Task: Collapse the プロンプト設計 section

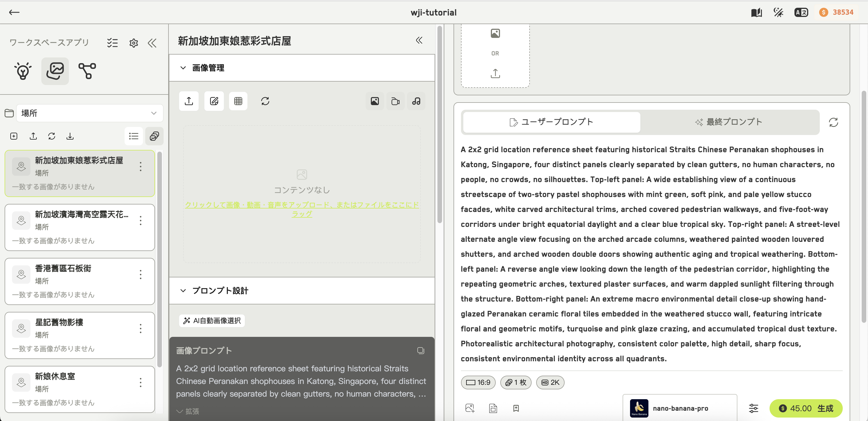Action: tap(183, 291)
